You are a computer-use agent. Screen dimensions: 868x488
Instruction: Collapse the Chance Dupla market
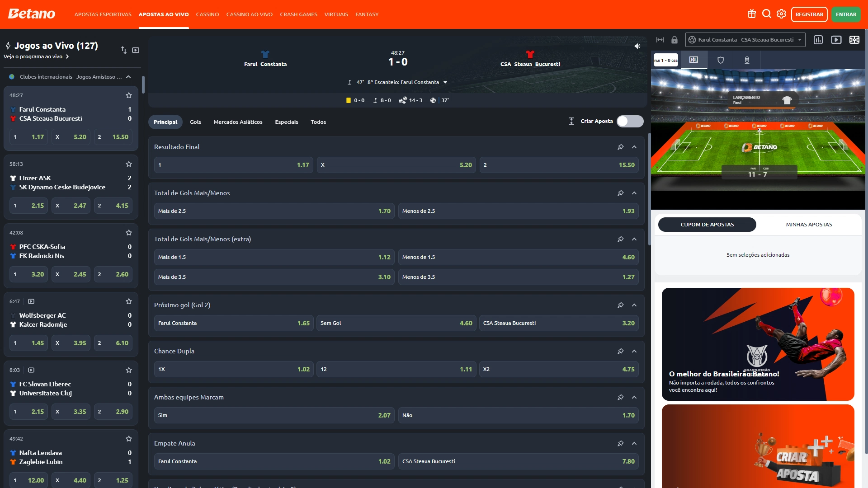(634, 351)
